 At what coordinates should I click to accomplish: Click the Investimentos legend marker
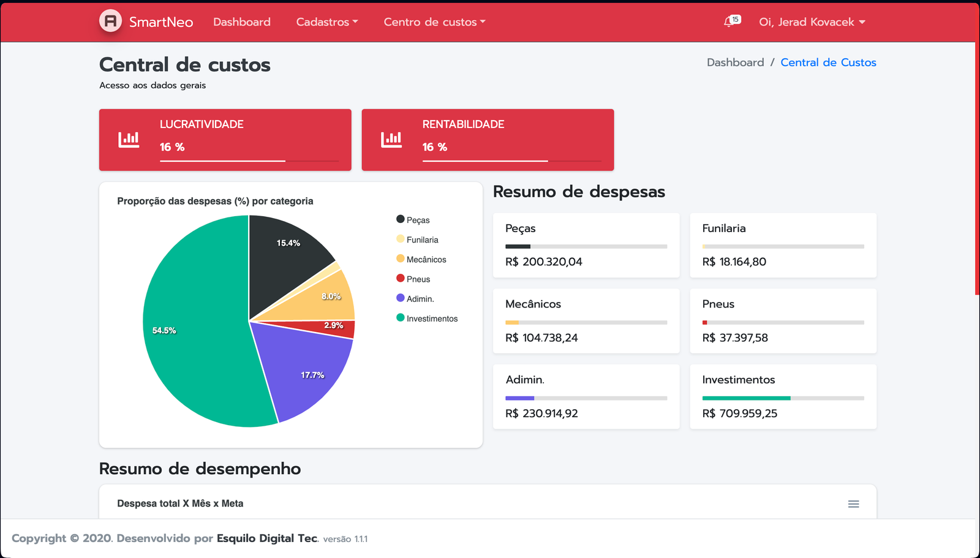pyautogui.click(x=400, y=319)
